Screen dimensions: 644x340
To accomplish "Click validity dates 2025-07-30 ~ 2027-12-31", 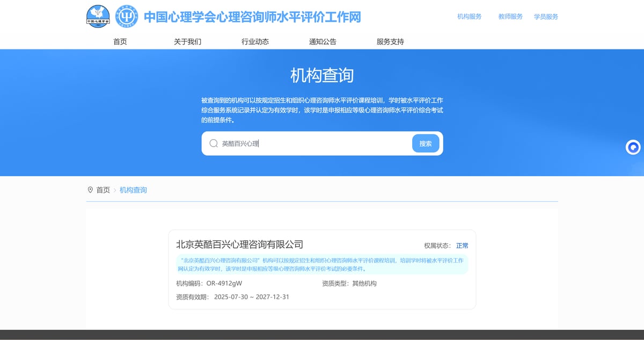I will point(252,296).
